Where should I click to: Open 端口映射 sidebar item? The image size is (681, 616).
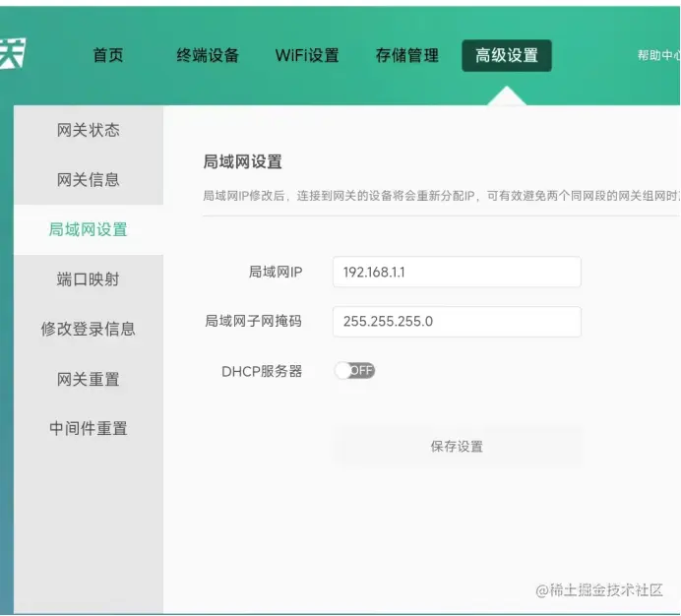click(89, 279)
